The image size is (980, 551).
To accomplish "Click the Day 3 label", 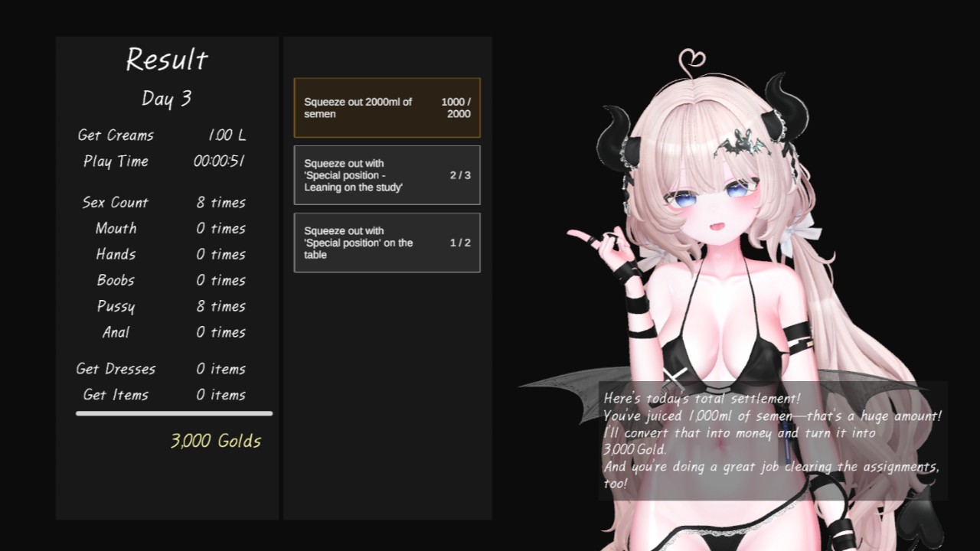I will (x=167, y=99).
